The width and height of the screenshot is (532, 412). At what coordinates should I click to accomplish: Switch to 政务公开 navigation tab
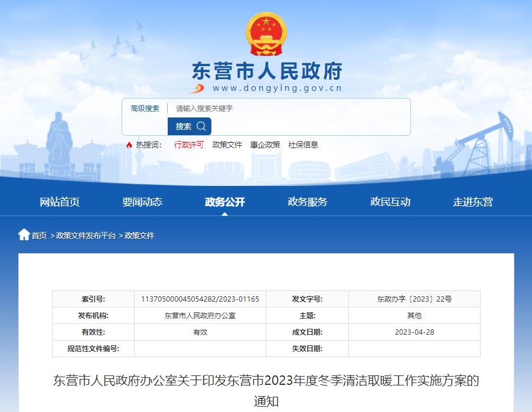click(x=225, y=202)
